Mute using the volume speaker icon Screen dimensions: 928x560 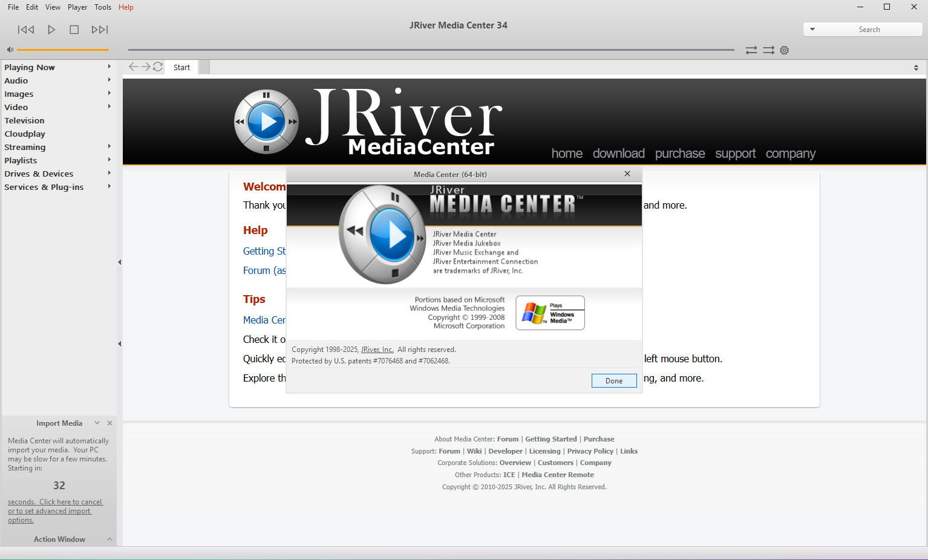point(10,50)
